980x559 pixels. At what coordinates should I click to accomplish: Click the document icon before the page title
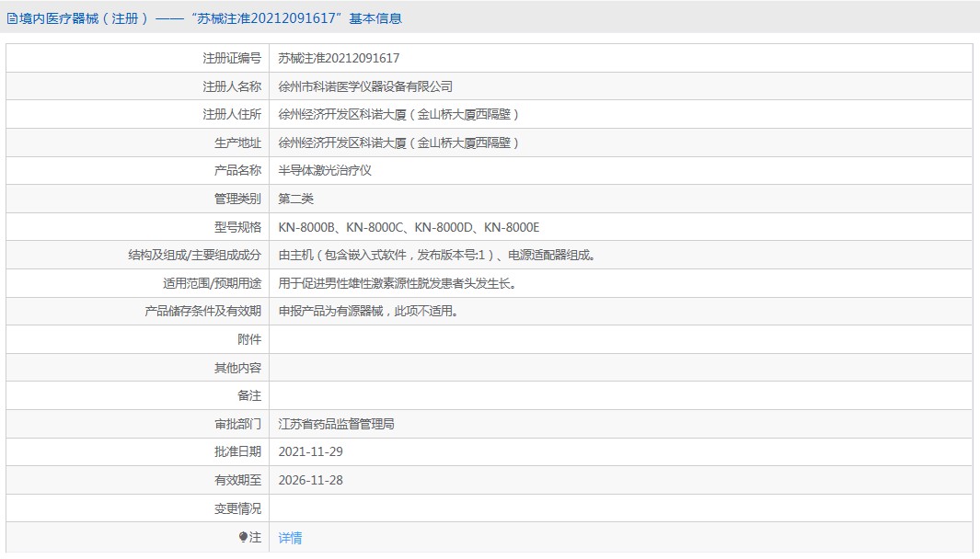pyautogui.click(x=12, y=18)
